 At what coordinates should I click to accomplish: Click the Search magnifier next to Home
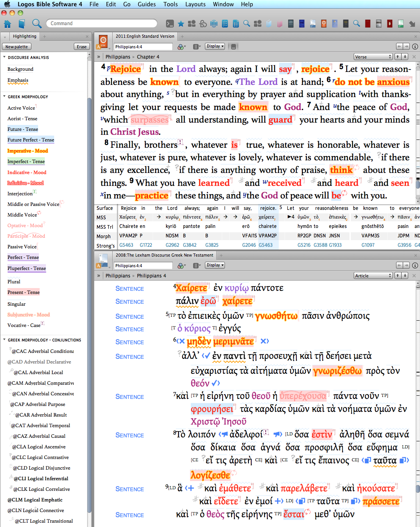pyautogui.click(x=37, y=24)
